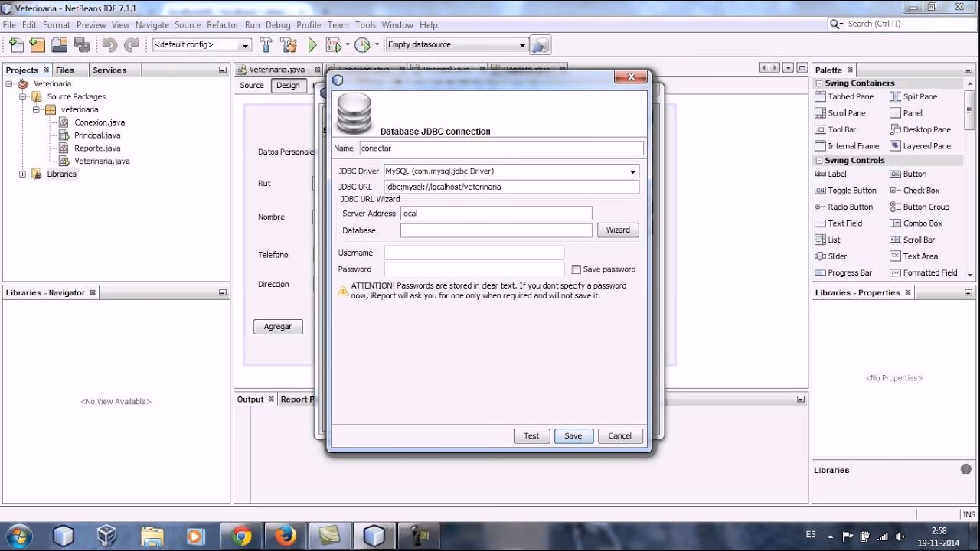Switch to the Services tab

click(112, 70)
